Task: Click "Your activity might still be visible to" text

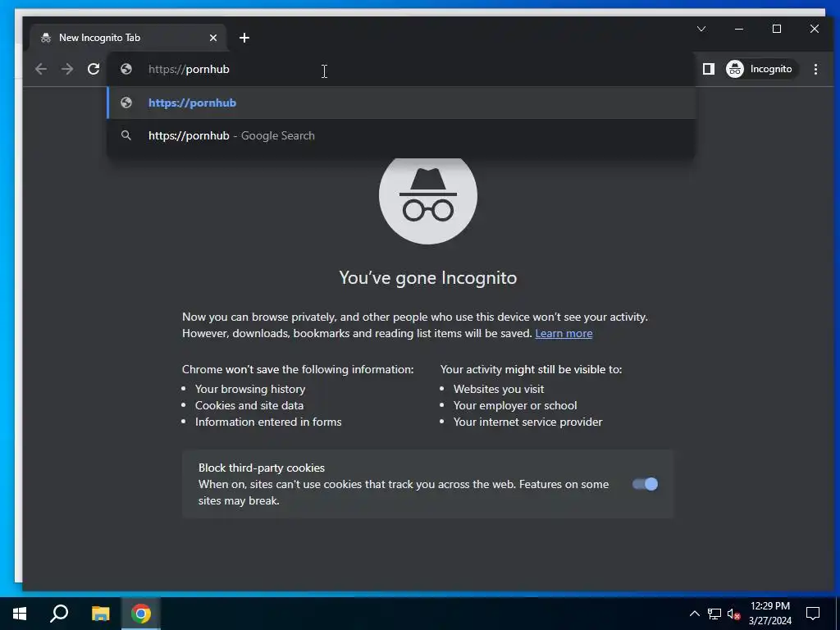Action: 531,369
